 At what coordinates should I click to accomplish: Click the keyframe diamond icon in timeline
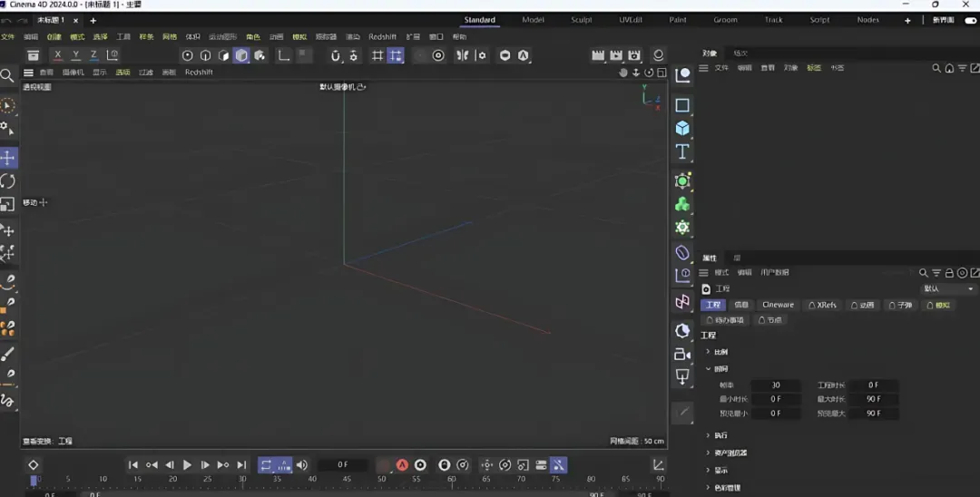click(x=34, y=464)
